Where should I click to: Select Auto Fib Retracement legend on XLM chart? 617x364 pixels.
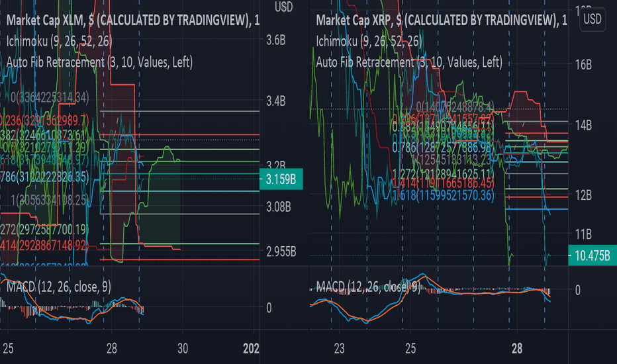coord(99,62)
